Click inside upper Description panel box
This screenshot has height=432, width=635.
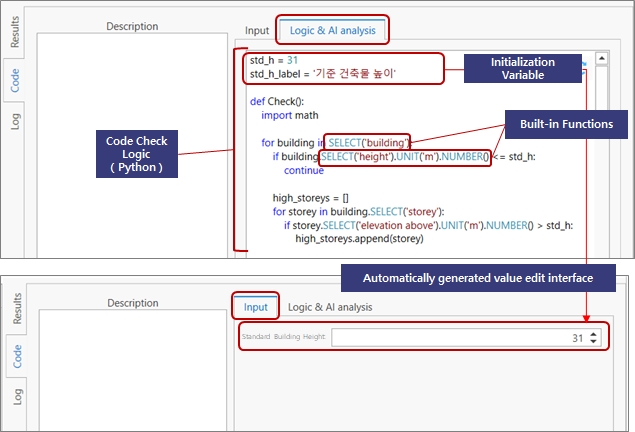pyautogui.click(x=130, y=140)
